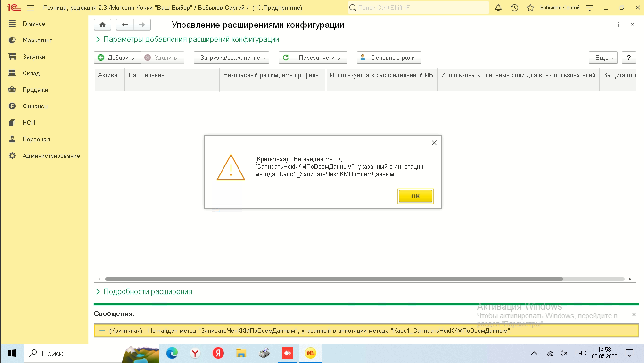The height and width of the screenshot is (363, 644).
Task: Open Персонал section
Action: click(36, 140)
